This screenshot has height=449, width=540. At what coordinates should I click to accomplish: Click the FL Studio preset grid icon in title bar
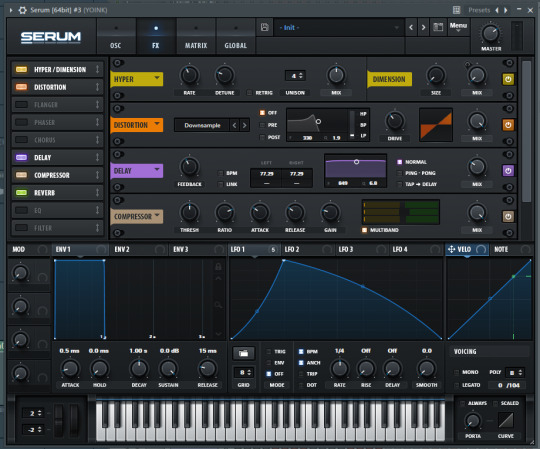tap(457, 10)
